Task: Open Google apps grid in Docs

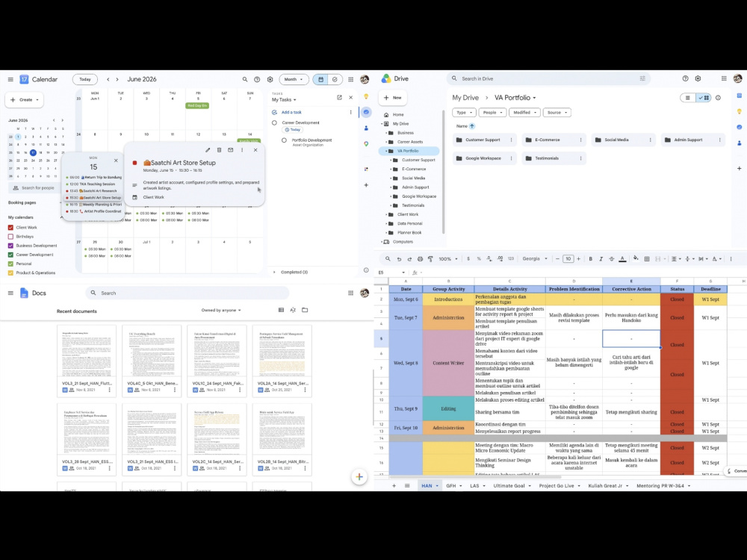Action: coord(350,293)
